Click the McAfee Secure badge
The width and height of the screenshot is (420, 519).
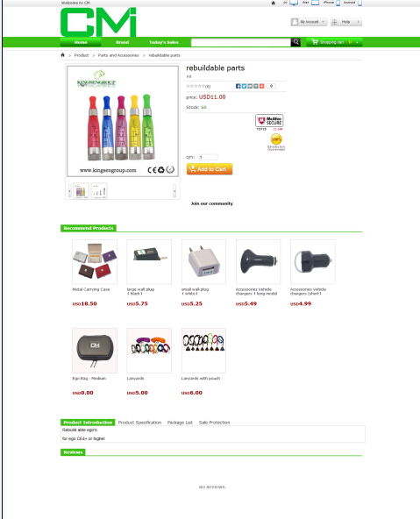(269, 121)
